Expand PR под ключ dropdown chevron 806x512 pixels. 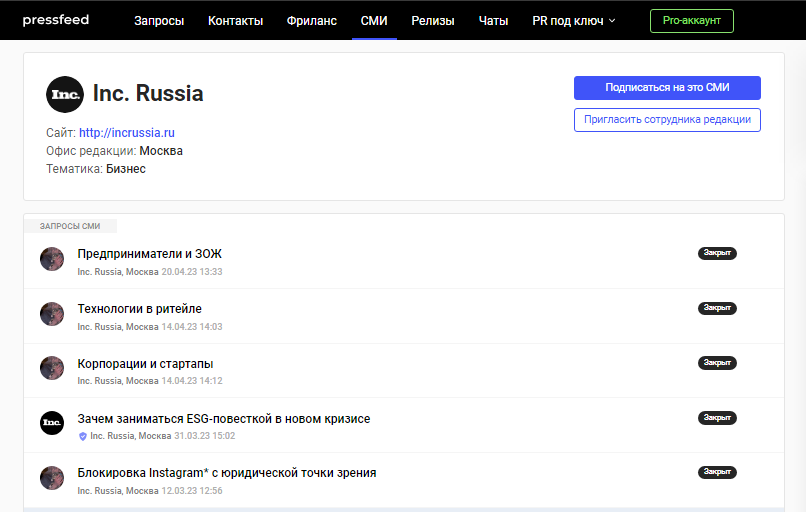[612, 21]
